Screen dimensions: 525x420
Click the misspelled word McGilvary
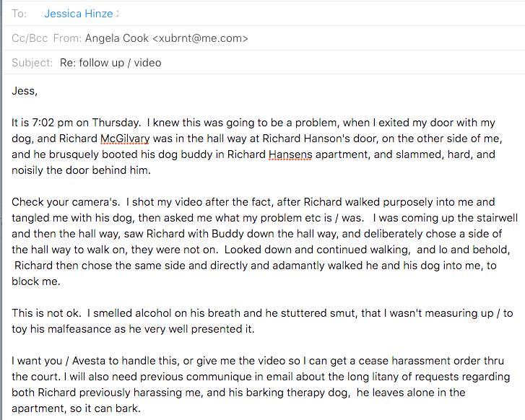(x=125, y=139)
